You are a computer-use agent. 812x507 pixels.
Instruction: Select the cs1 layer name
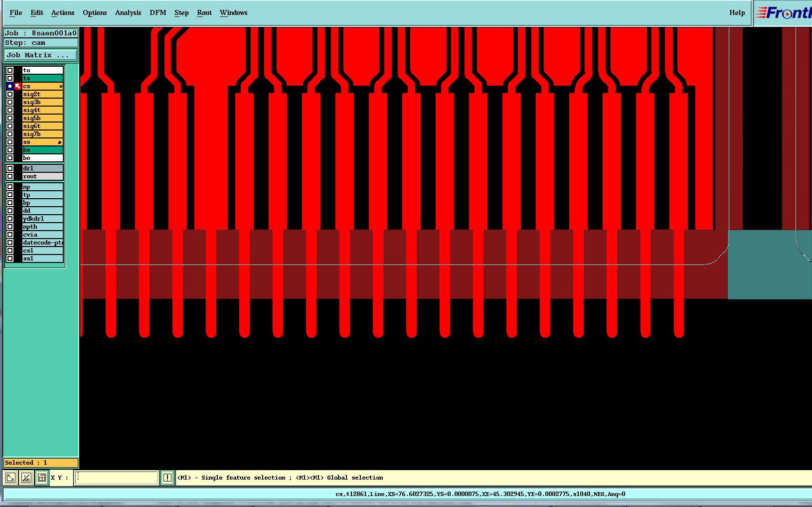pos(42,251)
